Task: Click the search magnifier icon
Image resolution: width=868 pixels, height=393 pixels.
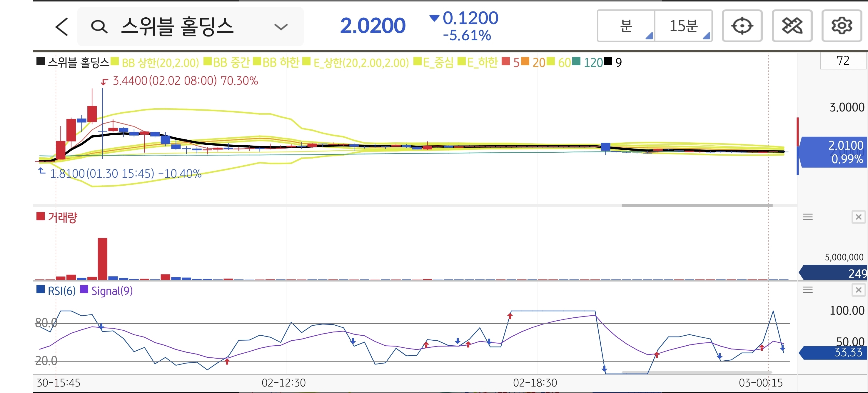Action: tap(99, 27)
